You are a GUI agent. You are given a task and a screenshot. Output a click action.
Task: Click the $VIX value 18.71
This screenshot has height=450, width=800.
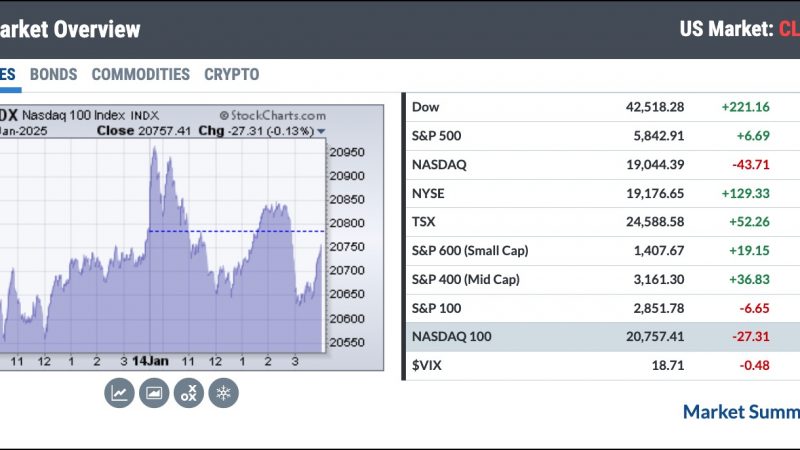coord(668,365)
